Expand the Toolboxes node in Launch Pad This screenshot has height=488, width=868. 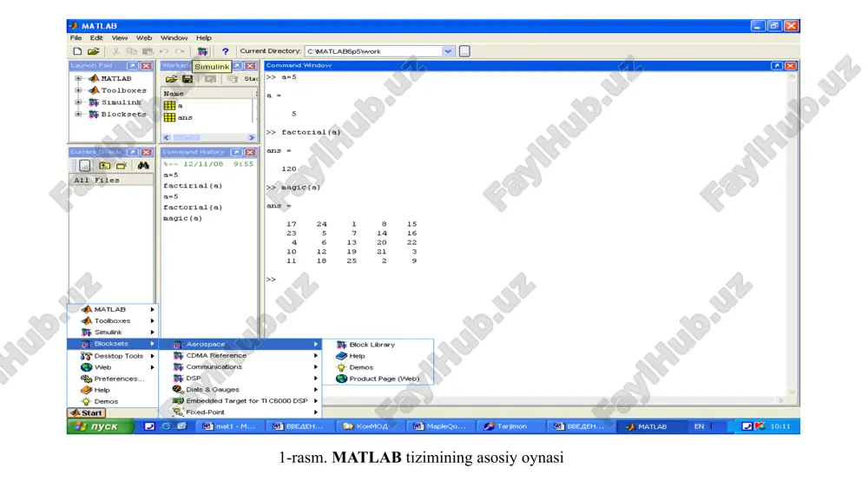point(78,90)
